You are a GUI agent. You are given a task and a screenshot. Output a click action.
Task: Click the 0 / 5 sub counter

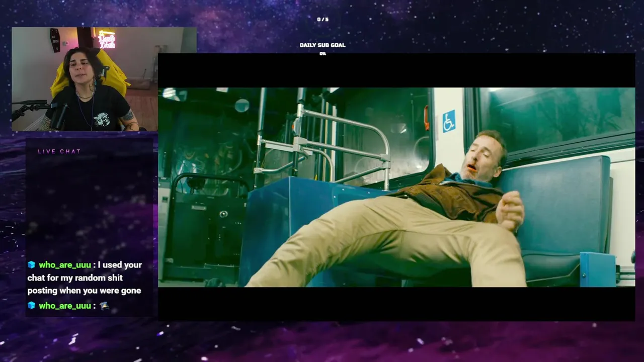click(323, 20)
